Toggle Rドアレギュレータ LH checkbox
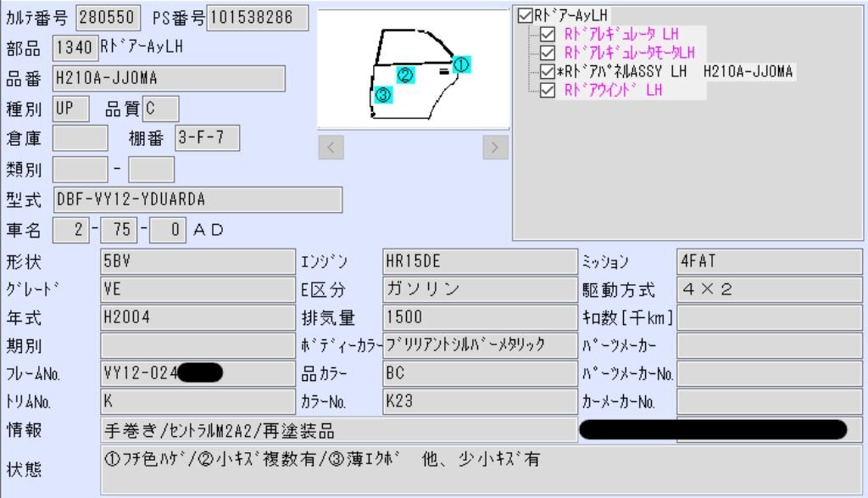The width and height of the screenshot is (868, 498). 548,34
